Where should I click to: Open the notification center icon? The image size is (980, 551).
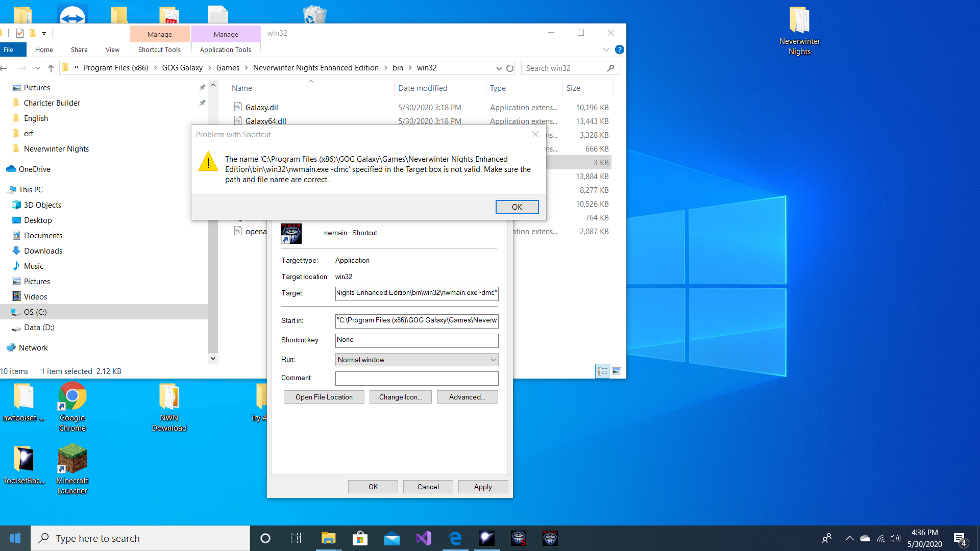960,538
